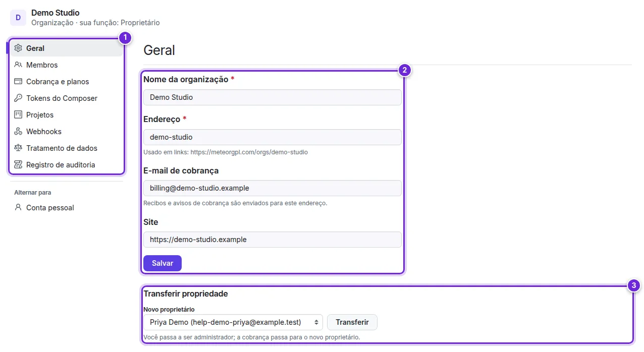
Task: Click the 'Recibos e avisos de cobrança' hint
Action: tap(236, 203)
